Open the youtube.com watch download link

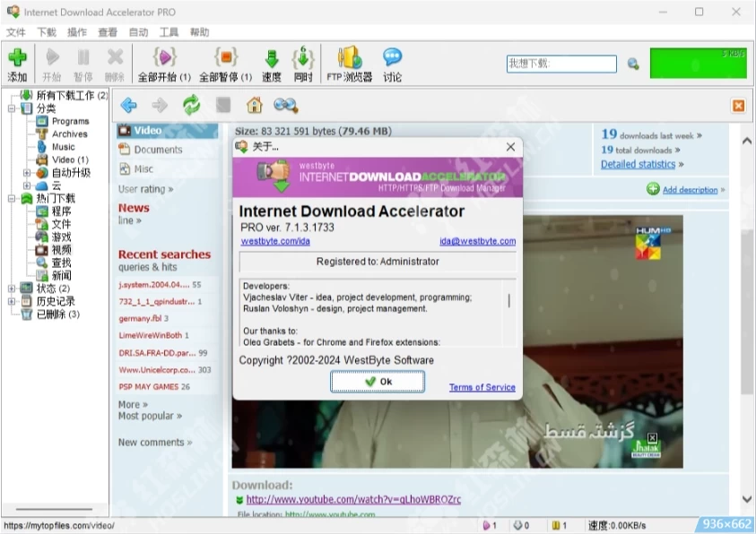tap(353, 499)
